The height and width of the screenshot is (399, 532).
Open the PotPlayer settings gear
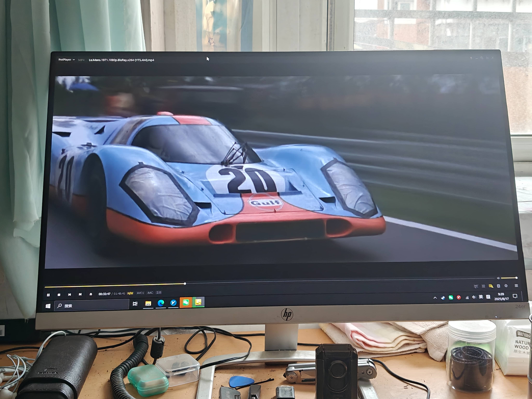[506, 286]
